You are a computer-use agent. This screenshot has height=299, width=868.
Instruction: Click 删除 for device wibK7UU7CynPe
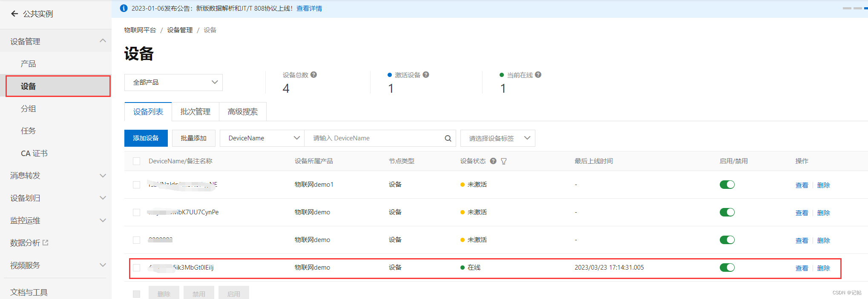[823, 213]
